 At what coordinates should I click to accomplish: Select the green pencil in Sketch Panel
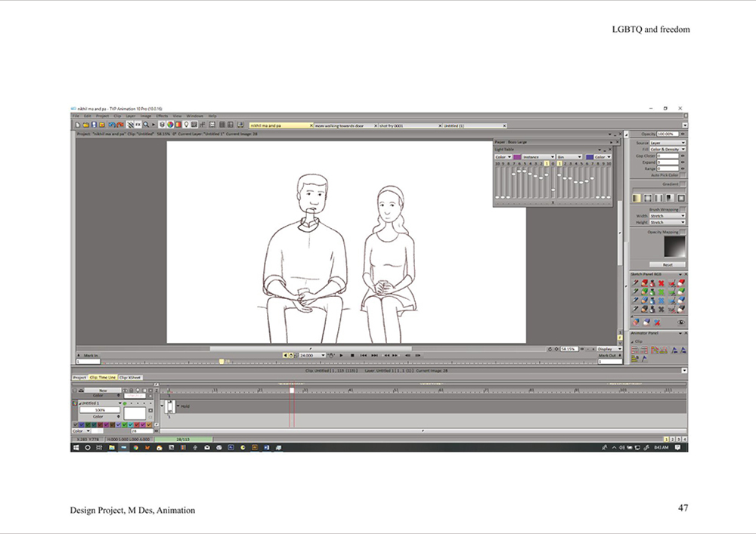644,292
